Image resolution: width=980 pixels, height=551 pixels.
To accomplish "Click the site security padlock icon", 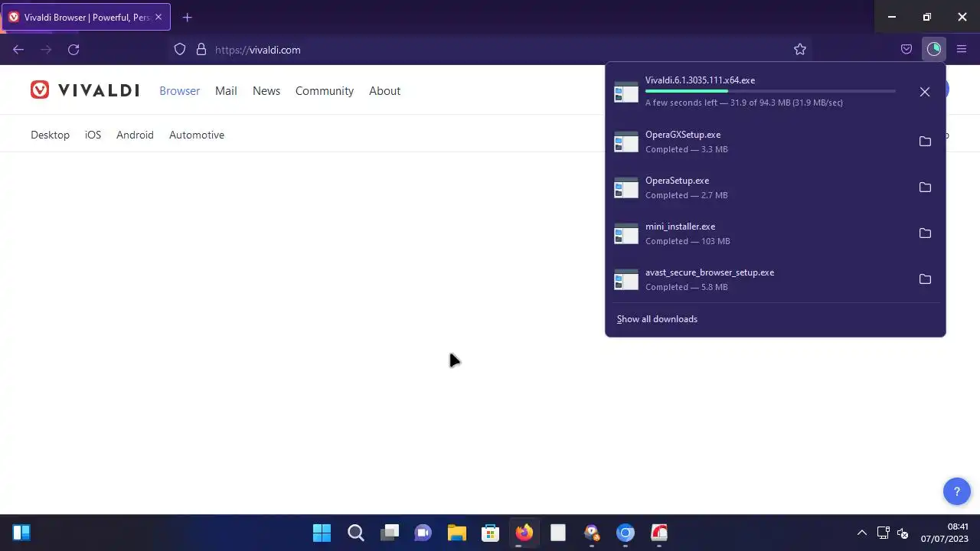I will (201, 50).
